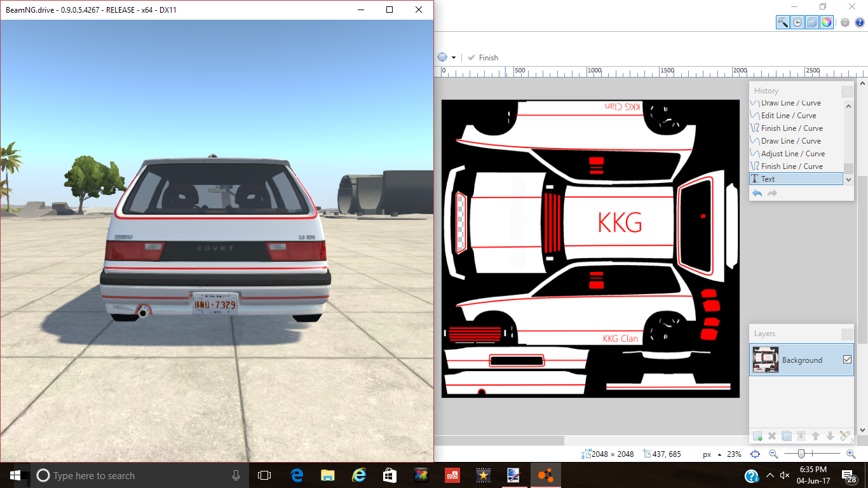
Task: Toggle Background layer visibility checkbox
Action: [x=847, y=360]
